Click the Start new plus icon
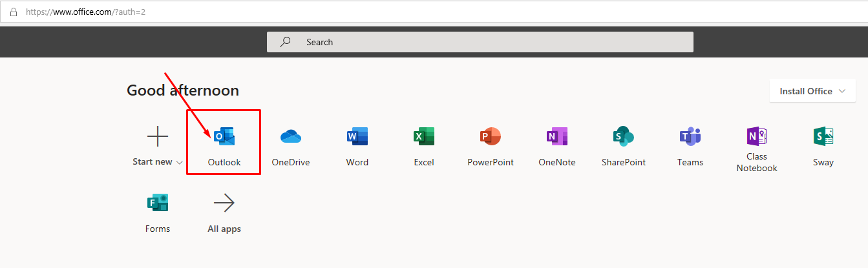868x268 pixels. tap(158, 137)
